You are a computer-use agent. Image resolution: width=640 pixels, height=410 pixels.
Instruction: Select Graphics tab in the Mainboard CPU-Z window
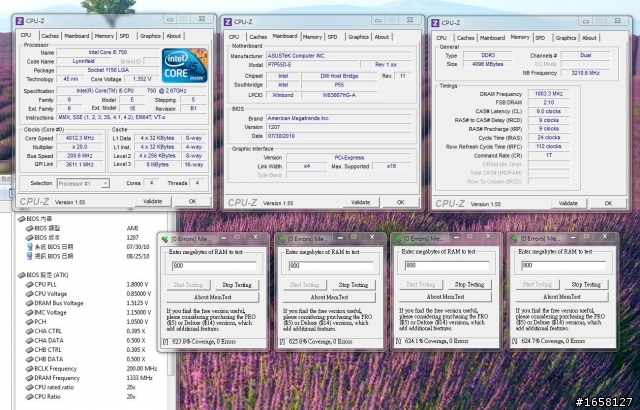tap(358, 37)
